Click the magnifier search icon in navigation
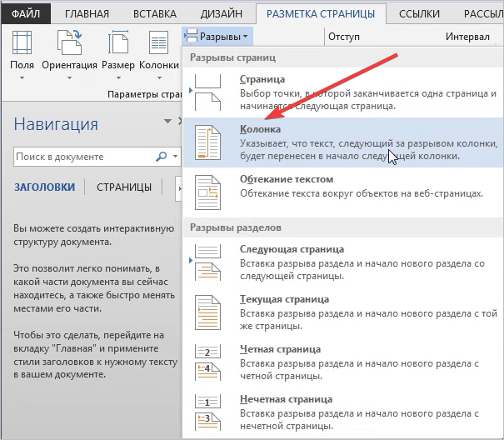The image size is (504, 440). [161, 156]
